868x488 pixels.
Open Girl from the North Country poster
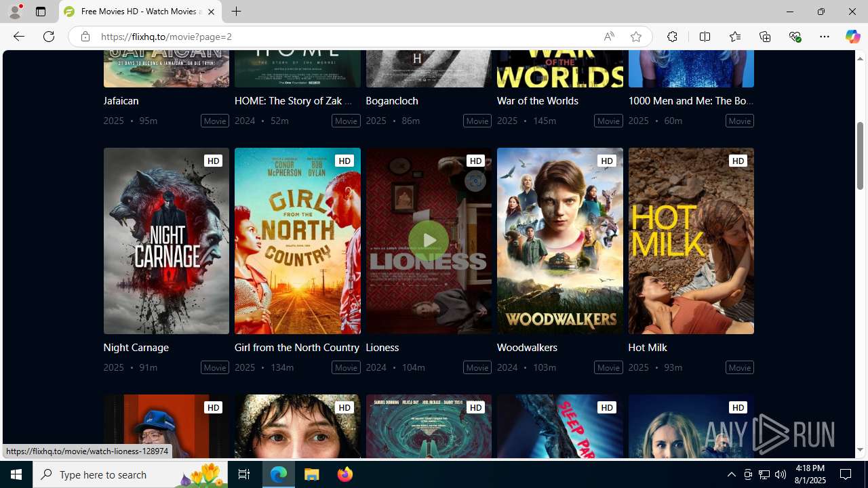coord(297,241)
